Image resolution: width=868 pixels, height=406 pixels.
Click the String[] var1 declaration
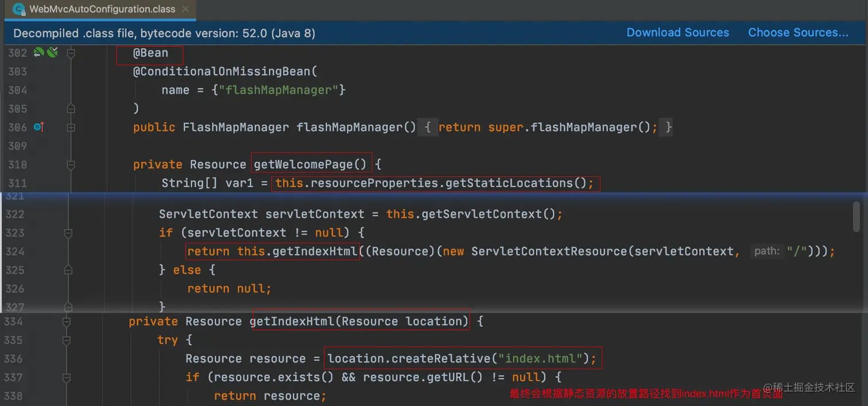pos(208,183)
